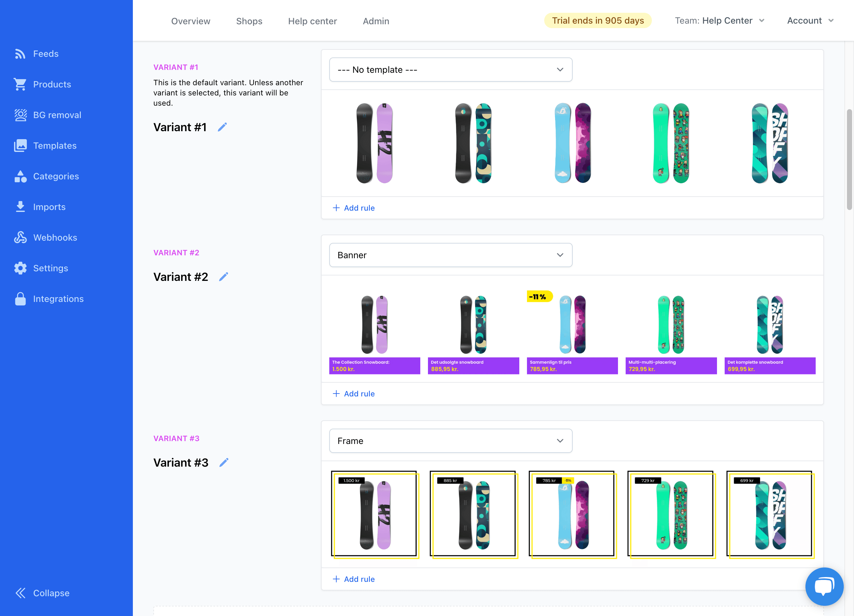Expand the Banner template dropdown
This screenshot has width=854, height=616.
click(450, 255)
